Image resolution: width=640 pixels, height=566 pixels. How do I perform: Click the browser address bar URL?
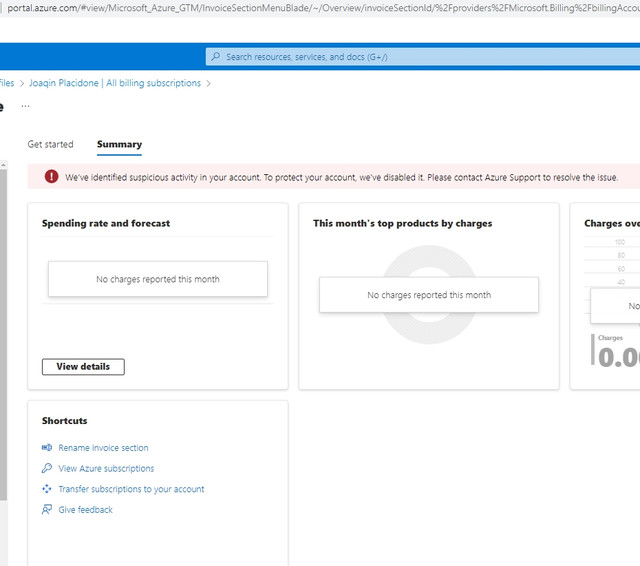tap(323, 7)
